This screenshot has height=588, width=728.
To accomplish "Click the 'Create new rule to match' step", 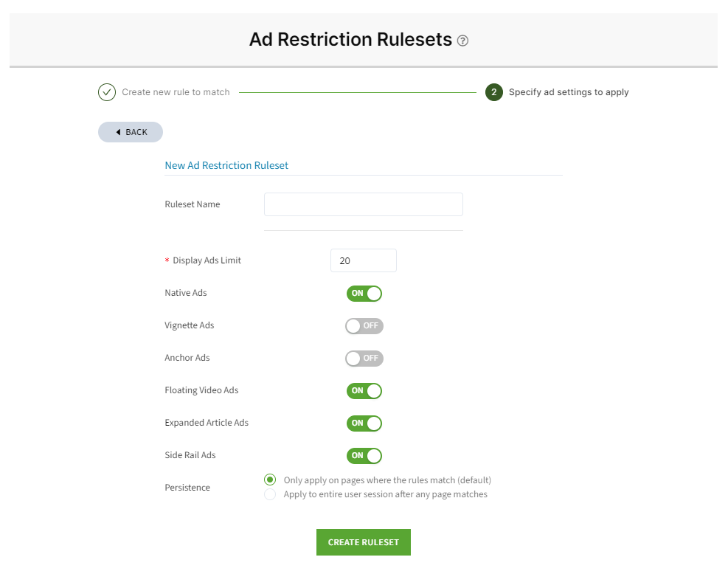I will tap(176, 92).
